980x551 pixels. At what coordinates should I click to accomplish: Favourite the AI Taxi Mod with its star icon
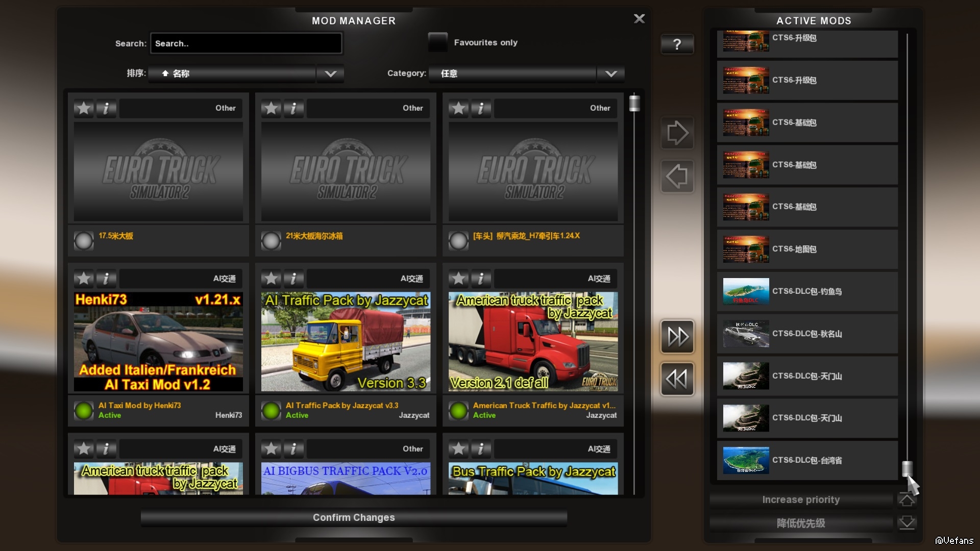point(84,279)
